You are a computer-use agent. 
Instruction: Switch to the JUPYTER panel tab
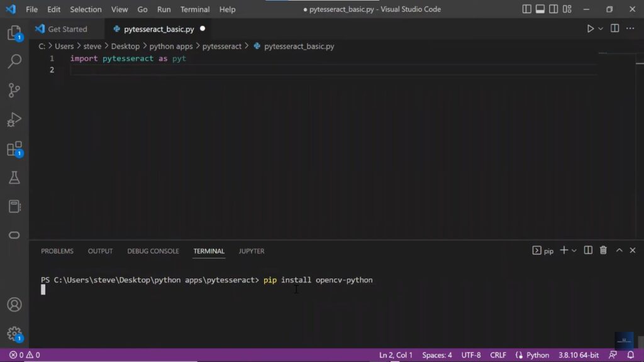click(x=252, y=251)
